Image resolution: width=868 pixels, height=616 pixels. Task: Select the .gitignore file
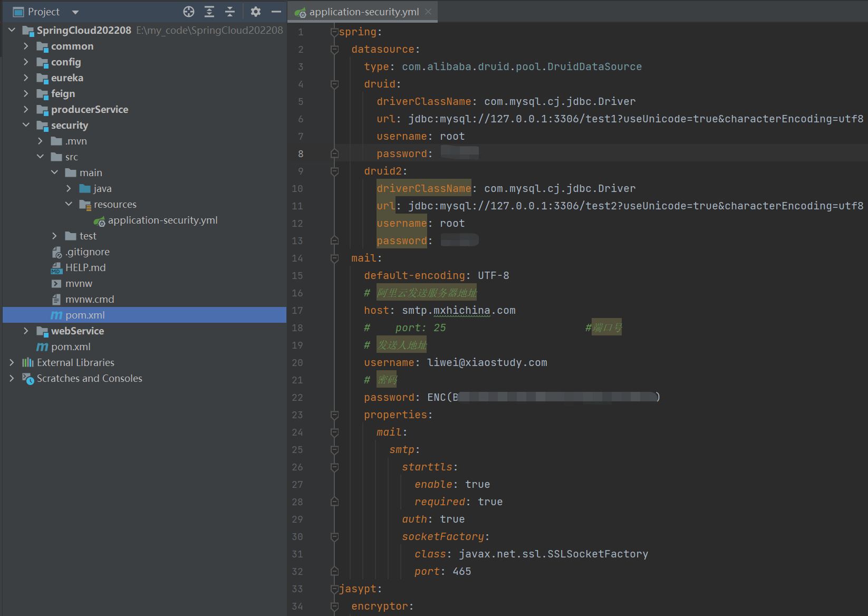tap(87, 252)
